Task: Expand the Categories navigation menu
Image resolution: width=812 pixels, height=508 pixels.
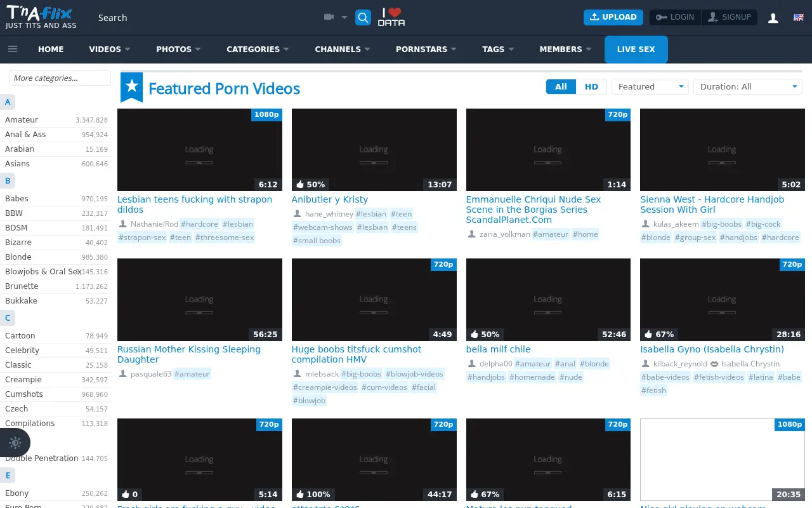Action: pos(258,49)
